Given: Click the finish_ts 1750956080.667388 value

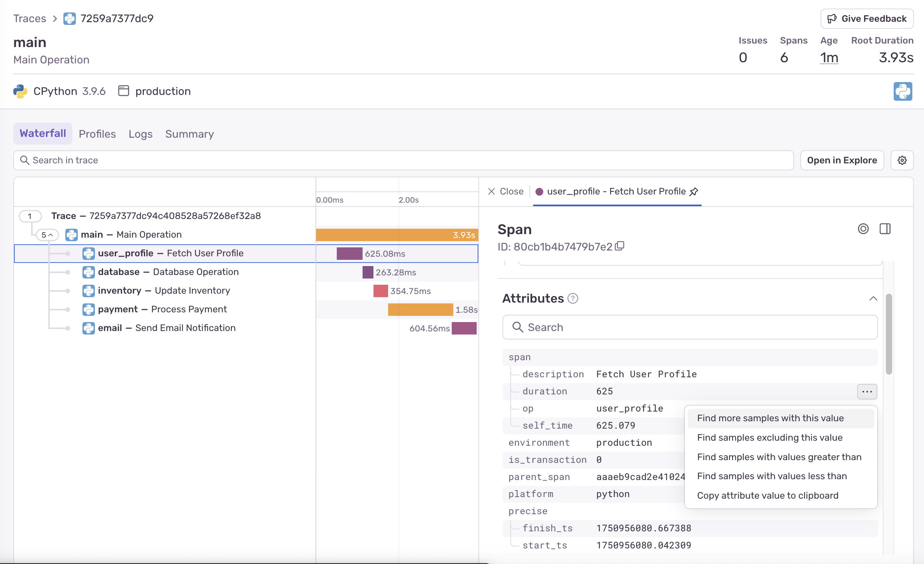Looking at the screenshot, I should (644, 528).
